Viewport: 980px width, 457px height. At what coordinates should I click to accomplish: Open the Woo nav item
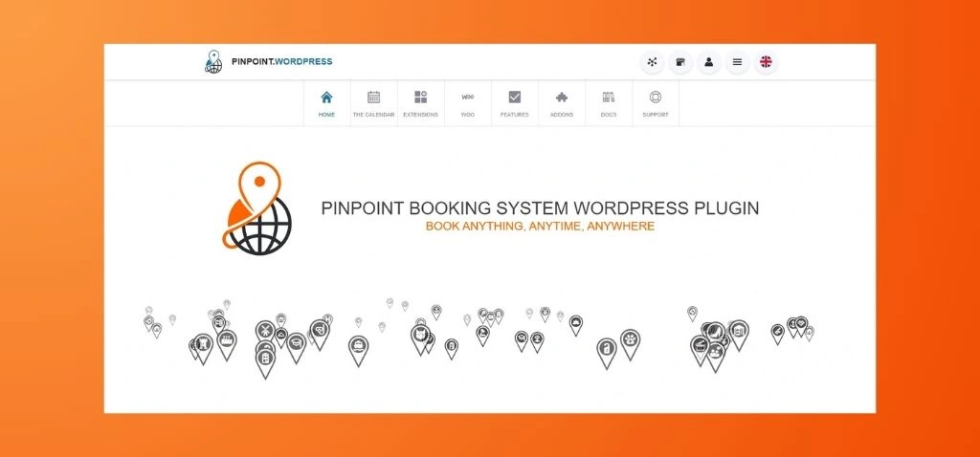pos(467,103)
